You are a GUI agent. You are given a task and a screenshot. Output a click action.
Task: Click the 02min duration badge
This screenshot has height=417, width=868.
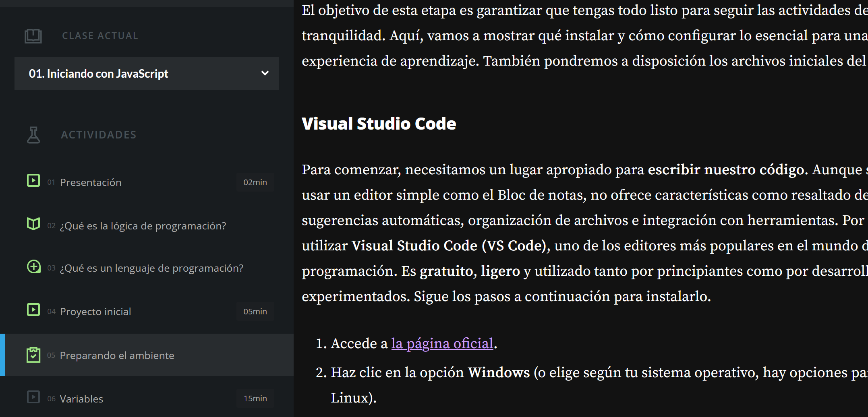[255, 182]
